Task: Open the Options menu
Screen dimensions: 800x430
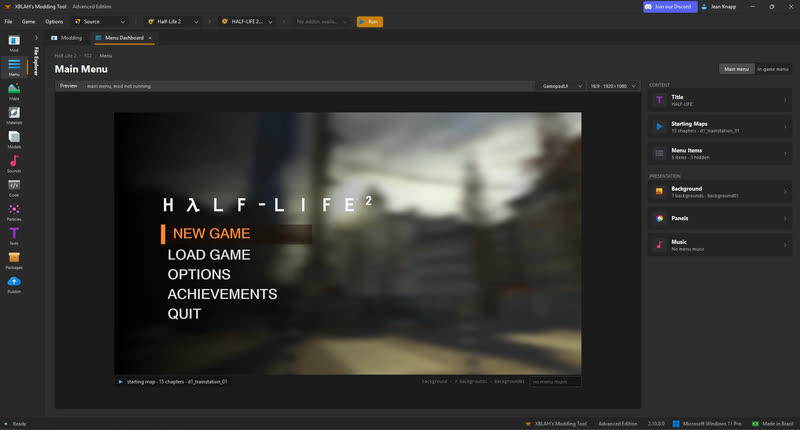Action: point(54,21)
